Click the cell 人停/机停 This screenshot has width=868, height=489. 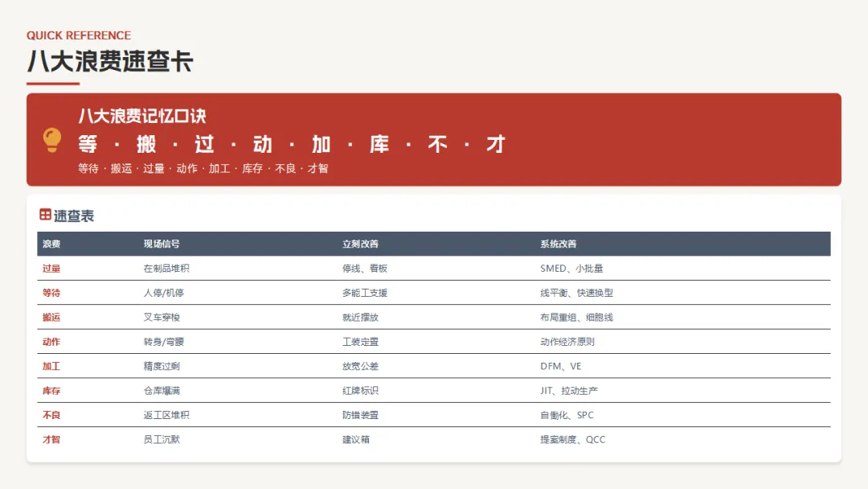[164, 293]
